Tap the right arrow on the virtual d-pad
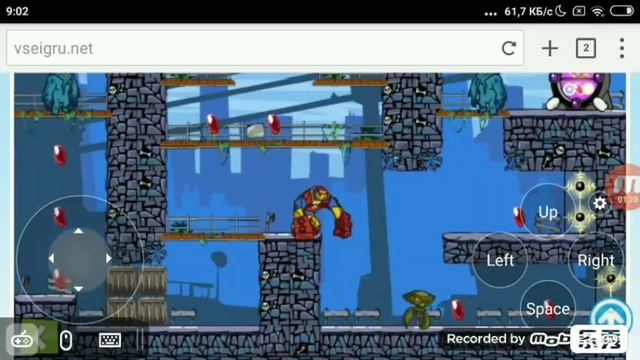This screenshot has width=640, height=360. [109, 258]
